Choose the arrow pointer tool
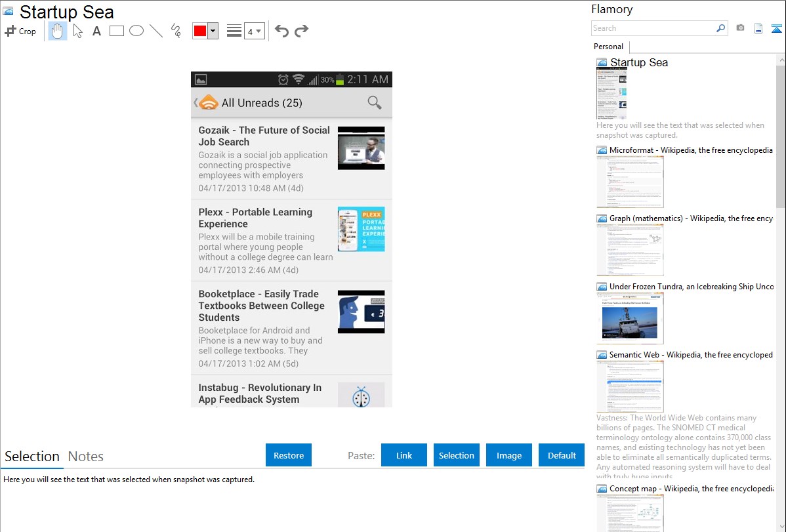The height and width of the screenshot is (532, 786). coord(77,31)
